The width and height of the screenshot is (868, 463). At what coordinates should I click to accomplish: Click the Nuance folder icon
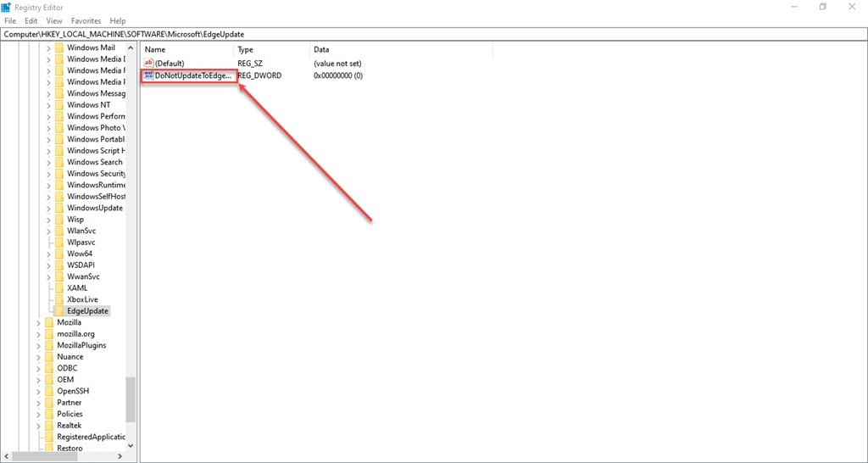49,357
